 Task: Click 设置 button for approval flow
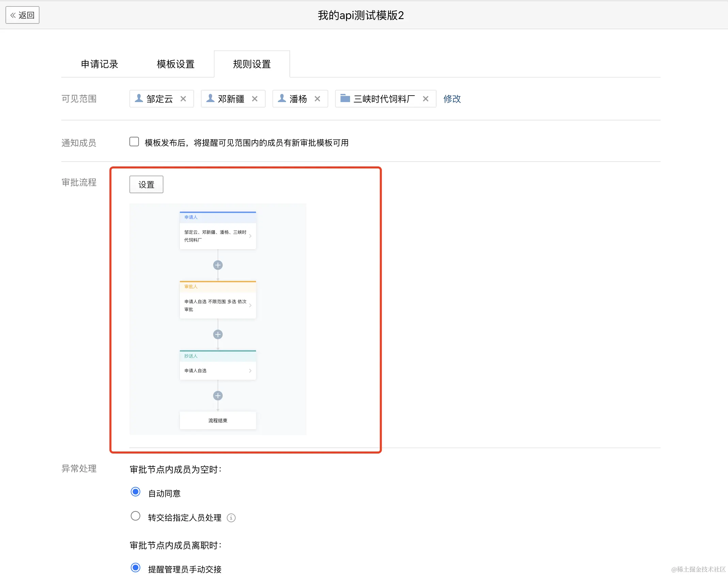(146, 185)
